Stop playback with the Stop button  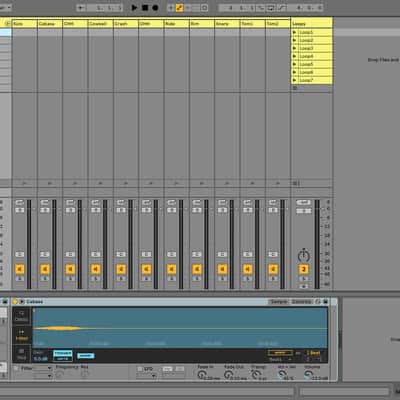[x=145, y=7]
